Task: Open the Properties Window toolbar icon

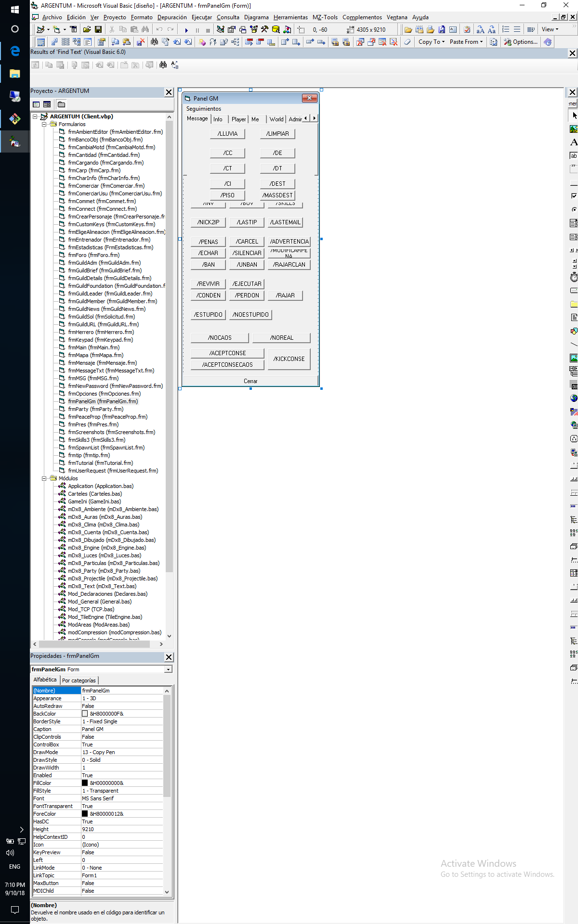Action: pos(232,29)
